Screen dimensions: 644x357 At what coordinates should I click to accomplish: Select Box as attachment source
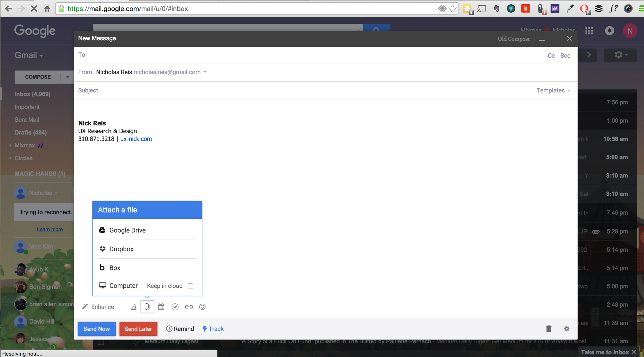pos(147,268)
